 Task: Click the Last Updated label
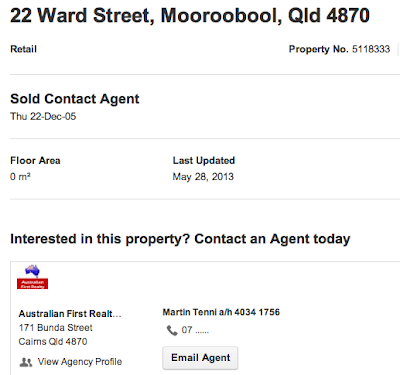click(x=204, y=160)
